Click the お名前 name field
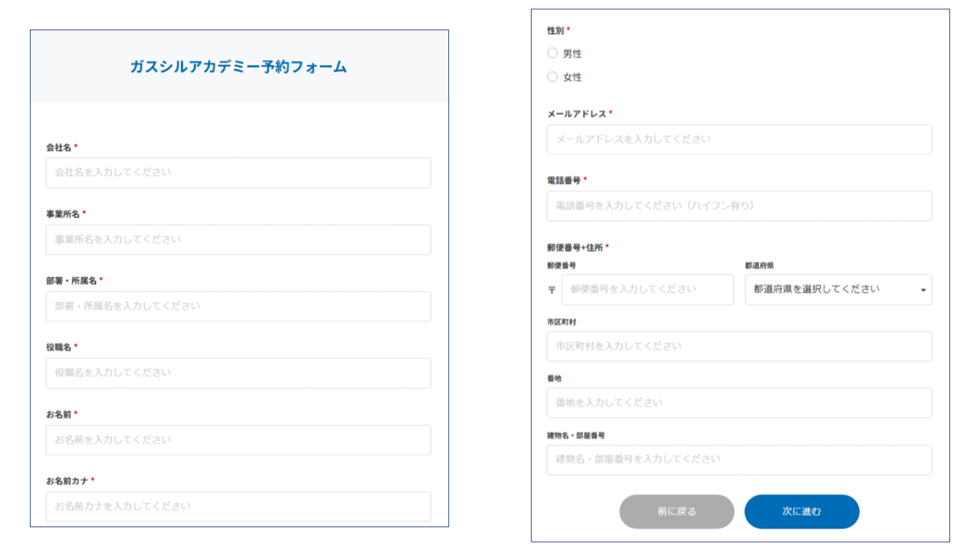 point(238,439)
